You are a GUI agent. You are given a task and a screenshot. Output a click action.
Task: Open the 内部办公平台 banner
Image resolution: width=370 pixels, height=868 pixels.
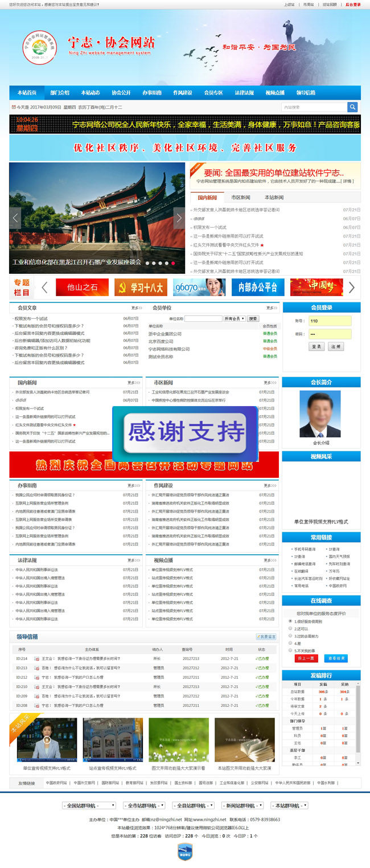[258, 287]
